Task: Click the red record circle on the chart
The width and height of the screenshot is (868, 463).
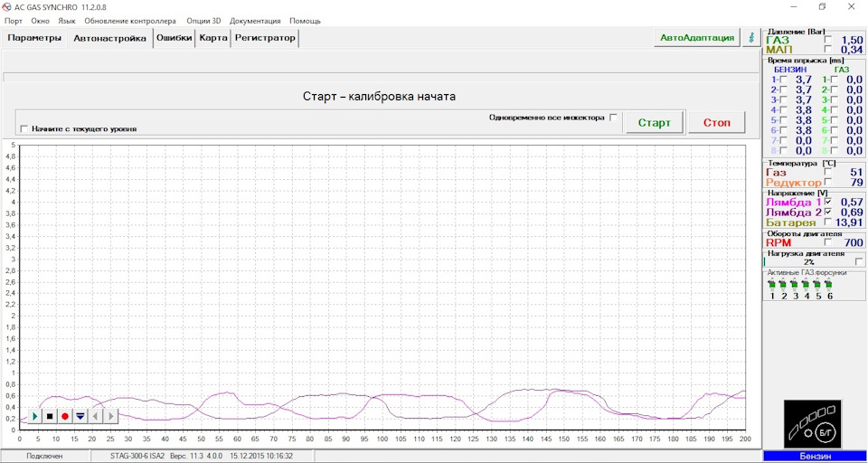Action: pos(65,415)
